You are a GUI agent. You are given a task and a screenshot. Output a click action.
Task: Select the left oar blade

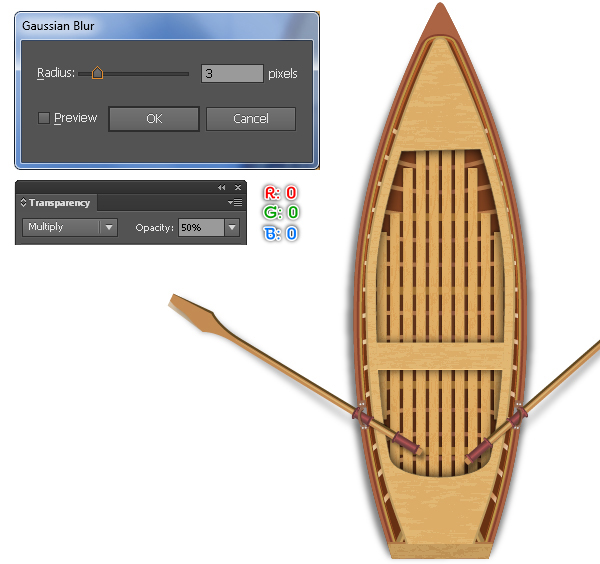[x=195, y=314]
